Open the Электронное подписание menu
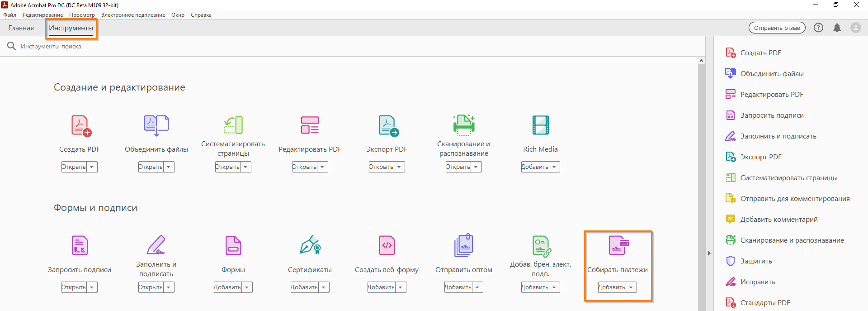Image resolution: width=868 pixels, height=311 pixels. tap(133, 15)
